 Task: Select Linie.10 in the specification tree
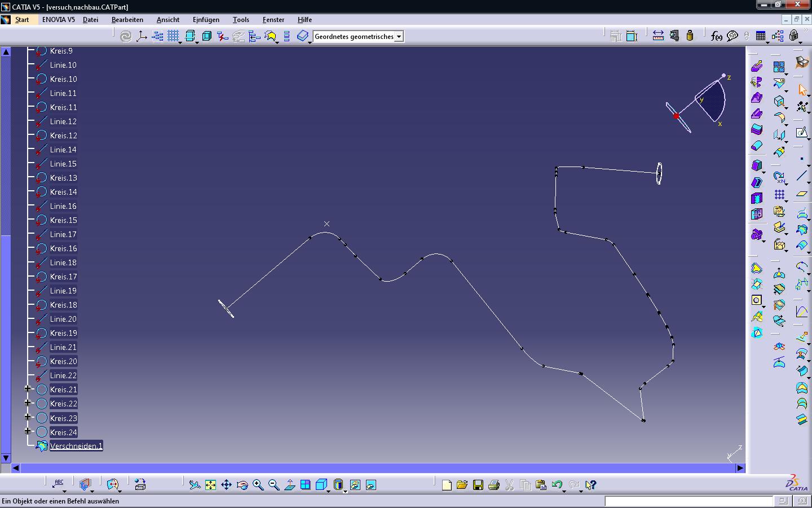63,65
